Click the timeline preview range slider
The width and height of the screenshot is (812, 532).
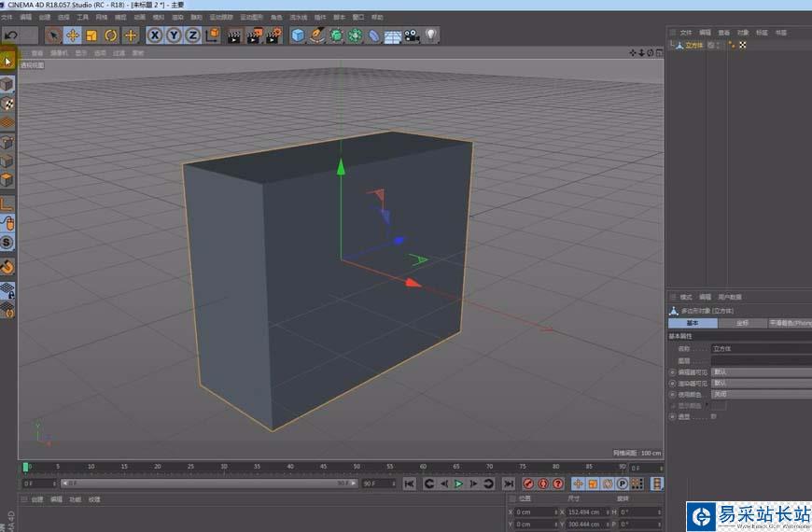209,483
